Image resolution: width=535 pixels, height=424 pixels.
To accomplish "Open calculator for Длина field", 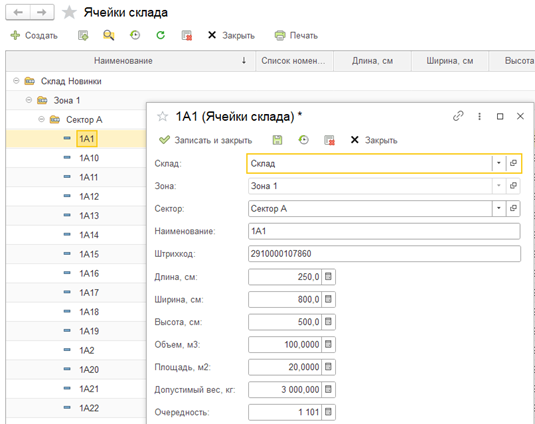I will (328, 276).
